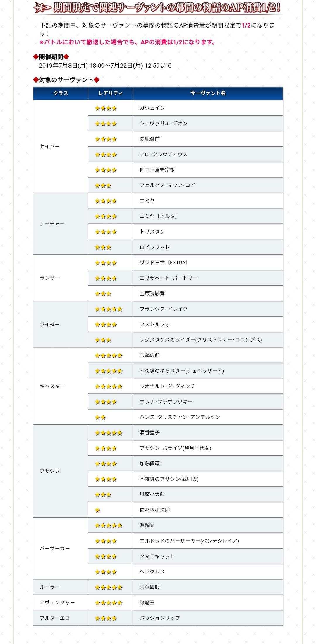This screenshot has height=644, width=316.
Task: Click the four-star rating beside ガウェイン
Action: click(106, 108)
